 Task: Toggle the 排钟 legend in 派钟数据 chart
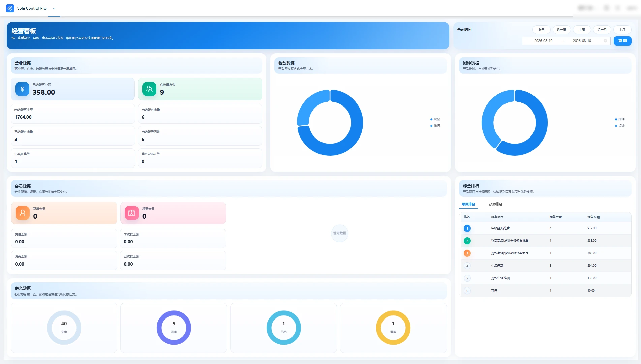pyautogui.click(x=620, y=119)
